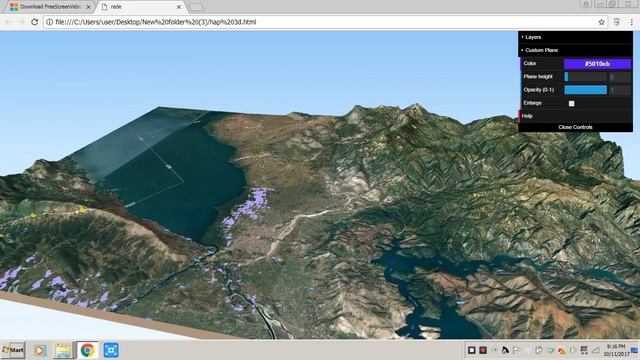Open a new browser tab
Viewport: 640px width, 360px height.
(196, 7)
